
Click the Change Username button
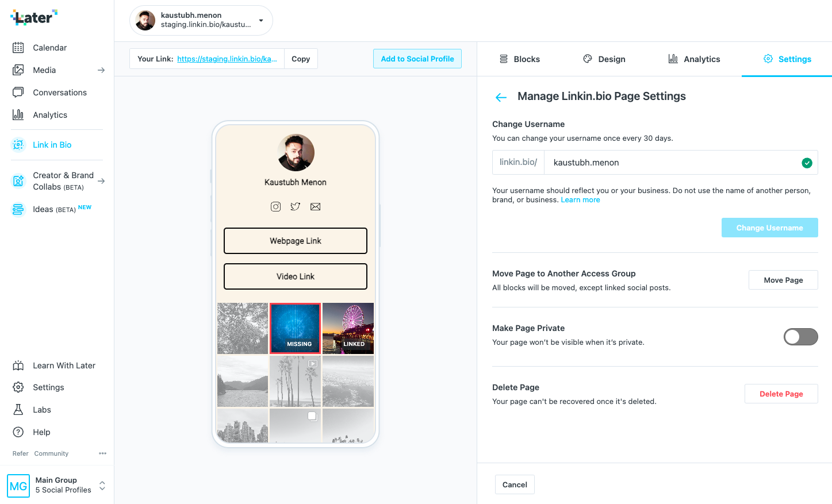(770, 228)
